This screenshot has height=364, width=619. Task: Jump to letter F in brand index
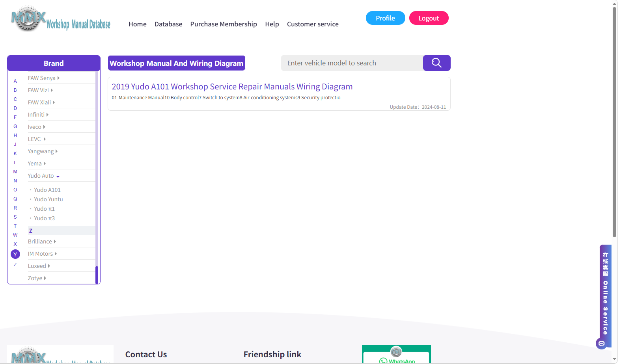tap(15, 117)
